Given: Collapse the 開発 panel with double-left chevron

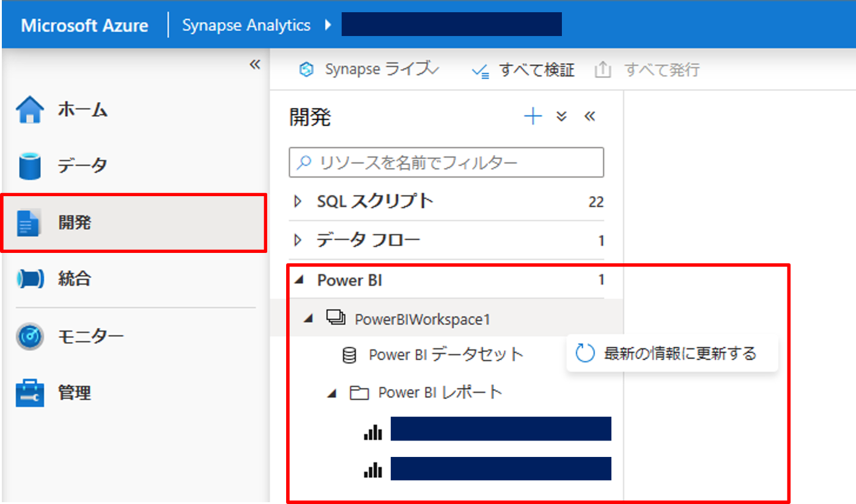Looking at the screenshot, I should [589, 116].
